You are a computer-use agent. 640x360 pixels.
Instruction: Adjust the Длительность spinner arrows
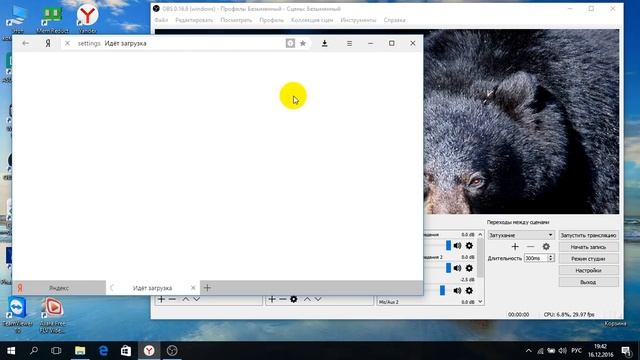click(x=551, y=258)
